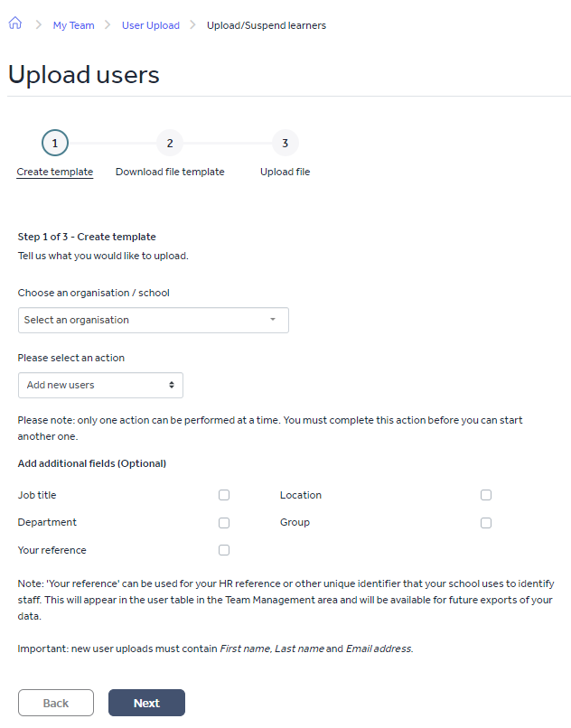Select the Create template step label
The image size is (571, 728).
click(54, 172)
